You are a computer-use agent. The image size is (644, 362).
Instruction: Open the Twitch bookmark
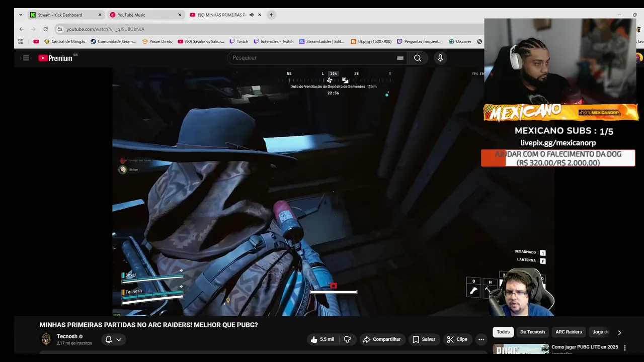[x=238, y=42]
